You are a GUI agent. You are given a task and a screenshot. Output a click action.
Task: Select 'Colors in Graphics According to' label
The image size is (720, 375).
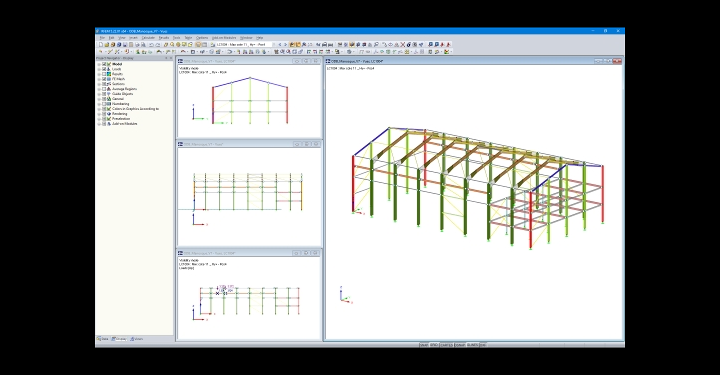135,109
